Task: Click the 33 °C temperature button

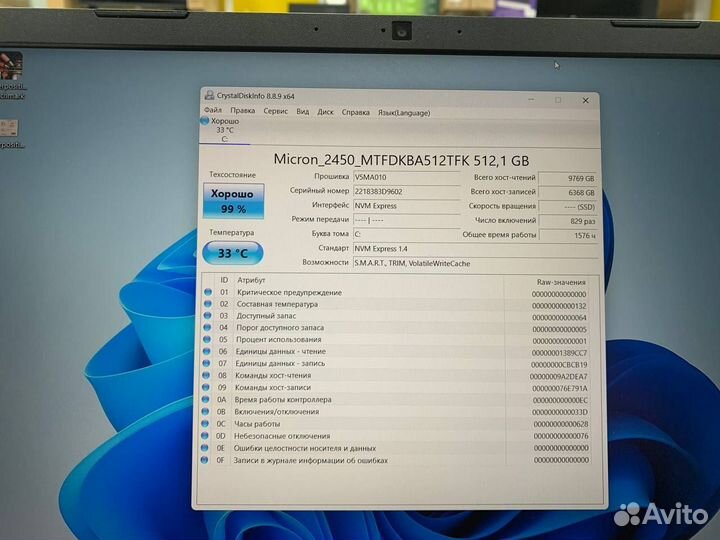Action: 232,253
